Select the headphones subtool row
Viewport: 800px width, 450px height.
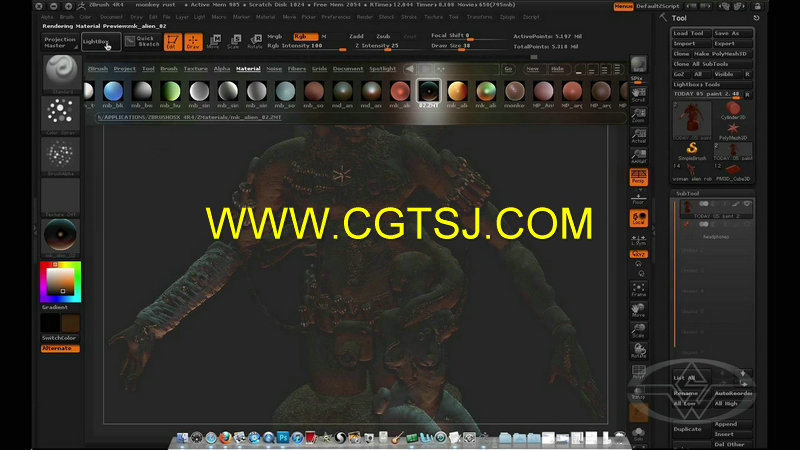coord(714,231)
